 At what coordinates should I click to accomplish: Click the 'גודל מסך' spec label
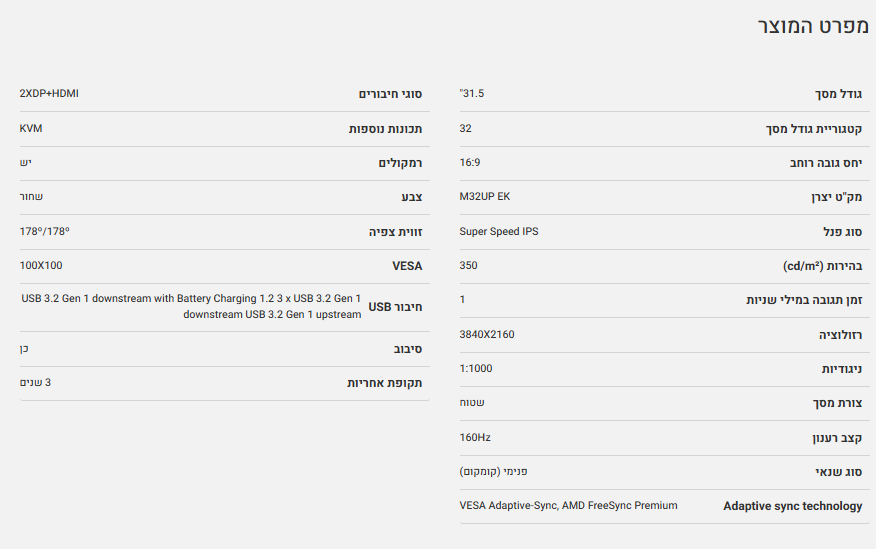[838, 94]
